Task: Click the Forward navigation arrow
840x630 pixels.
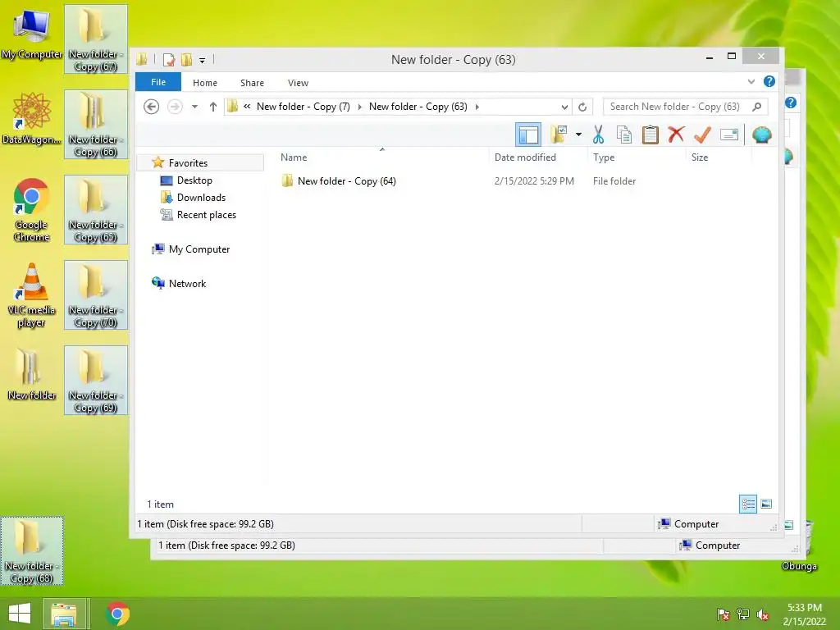Action: [175, 107]
